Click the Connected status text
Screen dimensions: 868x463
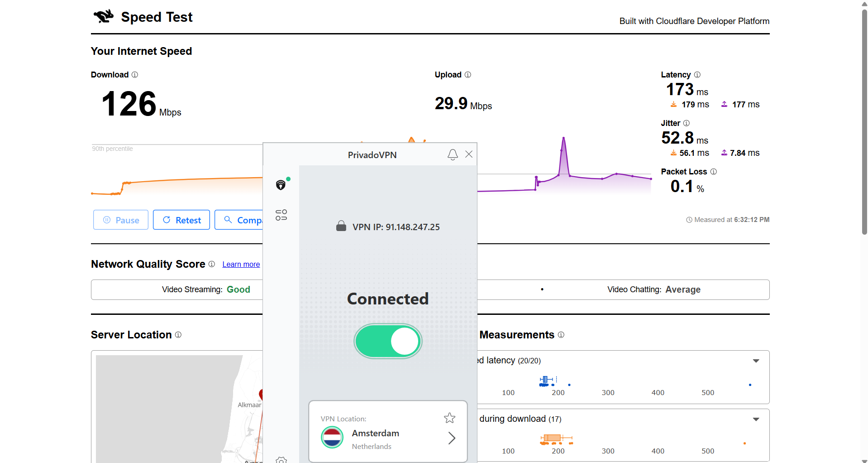[388, 299]
